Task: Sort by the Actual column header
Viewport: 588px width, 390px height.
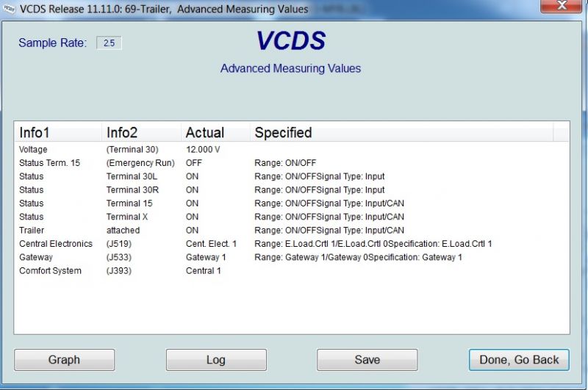Action: coord(215,133)
